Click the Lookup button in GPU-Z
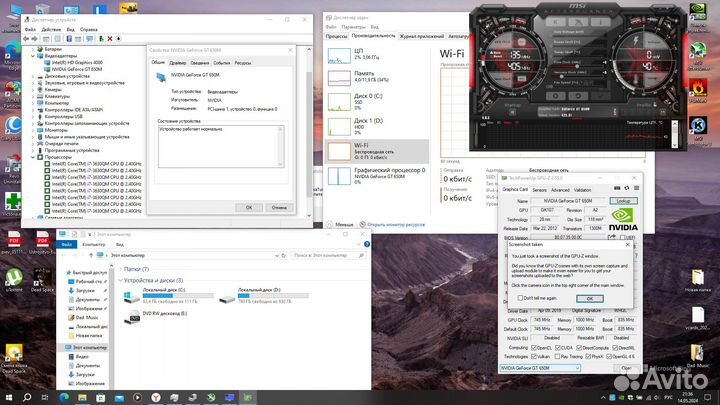 coord(623,201)
